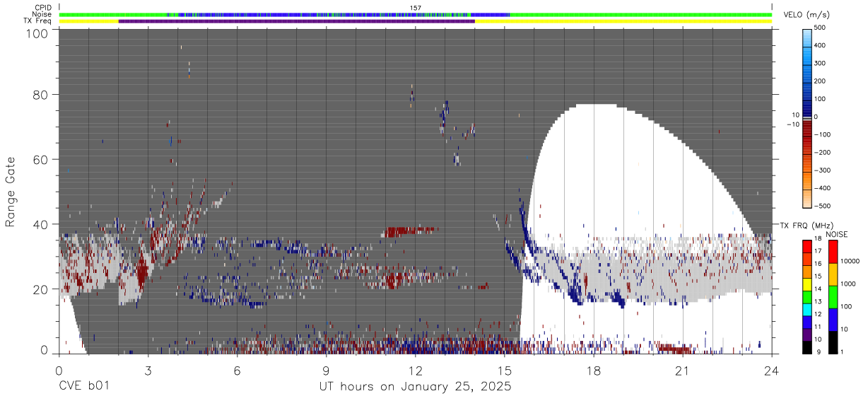Click the green-blue Noise strip above the plot
868x401 pixels.
pyautogui.click(x=416, y=14)
